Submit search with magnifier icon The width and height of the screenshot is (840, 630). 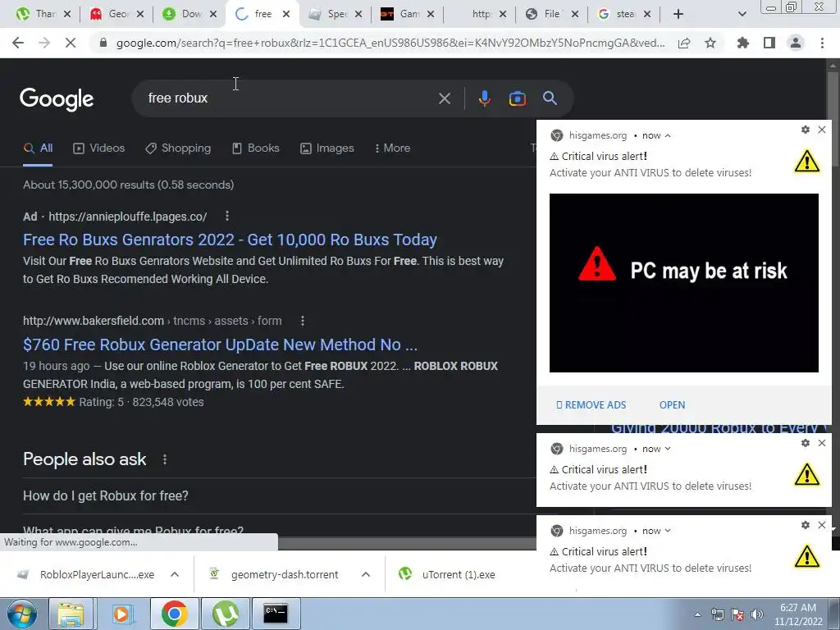(x=550, y=98)
